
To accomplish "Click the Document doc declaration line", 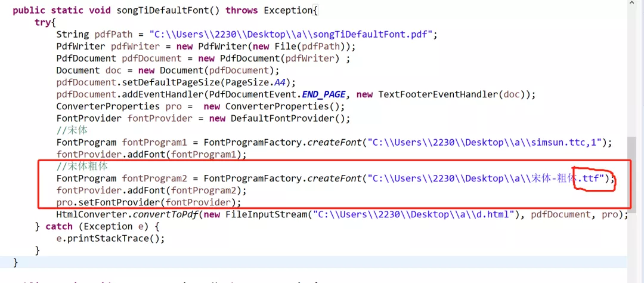I will (168, 70).
